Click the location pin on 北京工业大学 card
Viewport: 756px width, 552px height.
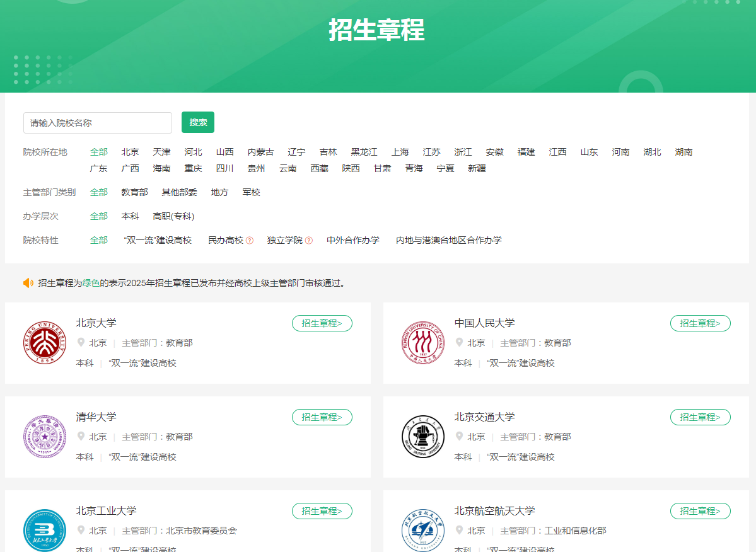81,531
